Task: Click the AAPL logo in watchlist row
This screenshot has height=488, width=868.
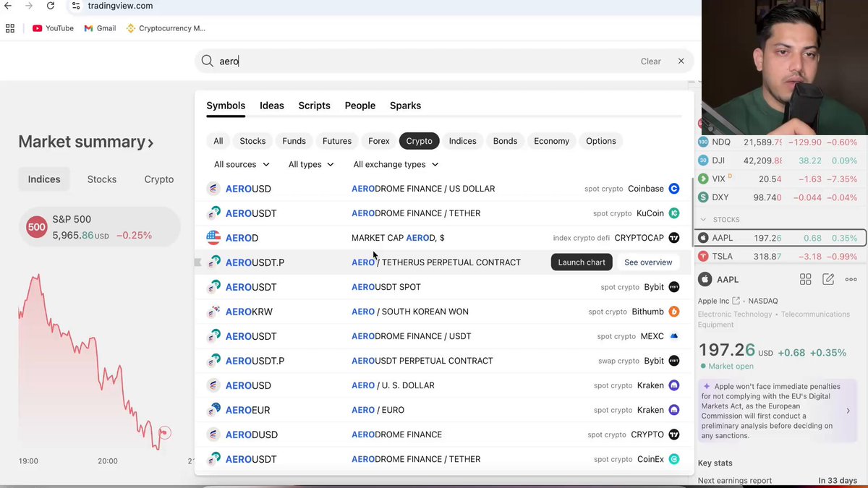Action: point(703,238)
